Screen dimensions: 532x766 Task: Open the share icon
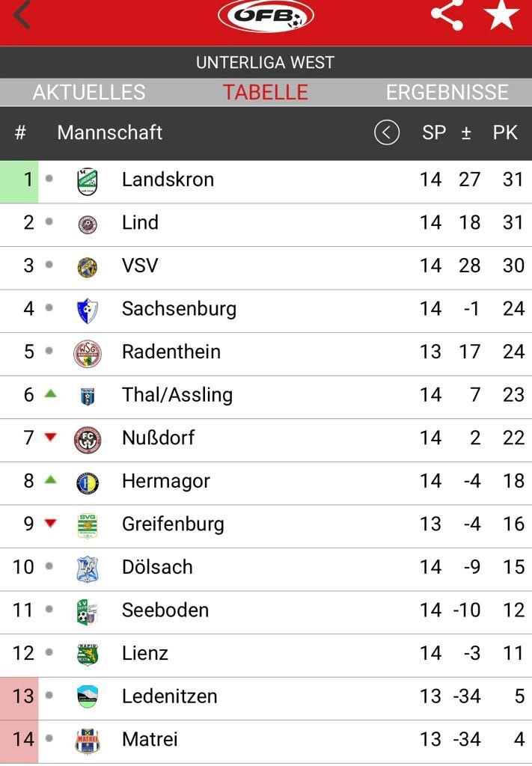point(447,15)
